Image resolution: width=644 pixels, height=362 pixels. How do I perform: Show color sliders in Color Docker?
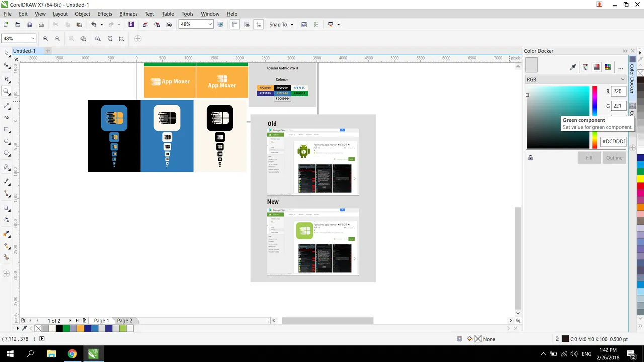pyautogui.click(x=585, y=67)
